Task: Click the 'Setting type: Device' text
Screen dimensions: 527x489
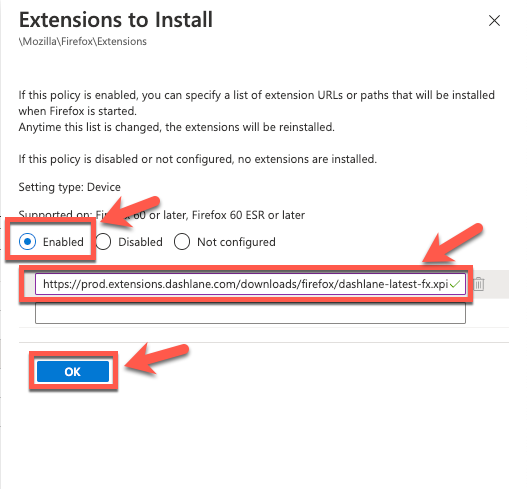Action: click(70, 187)
